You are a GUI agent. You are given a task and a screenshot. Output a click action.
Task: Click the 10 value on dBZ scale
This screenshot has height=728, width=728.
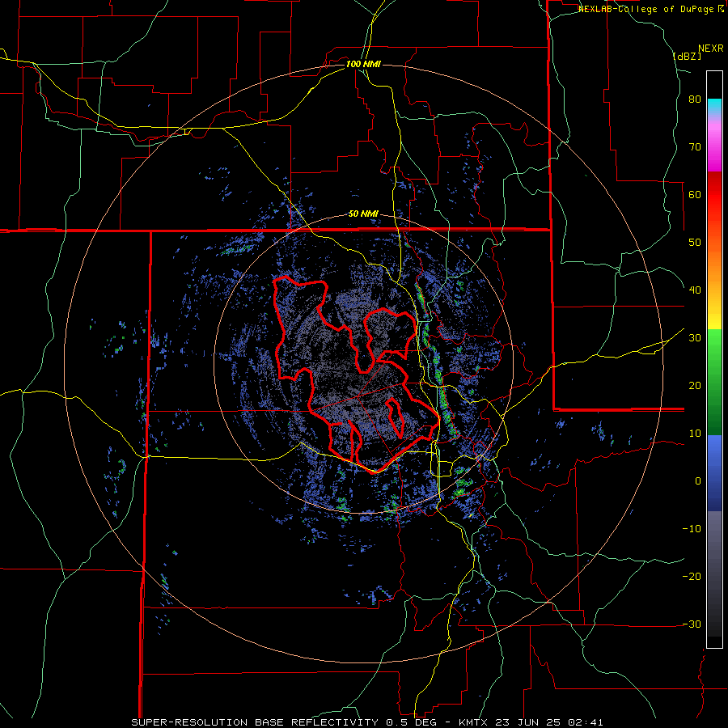[695, 434]
